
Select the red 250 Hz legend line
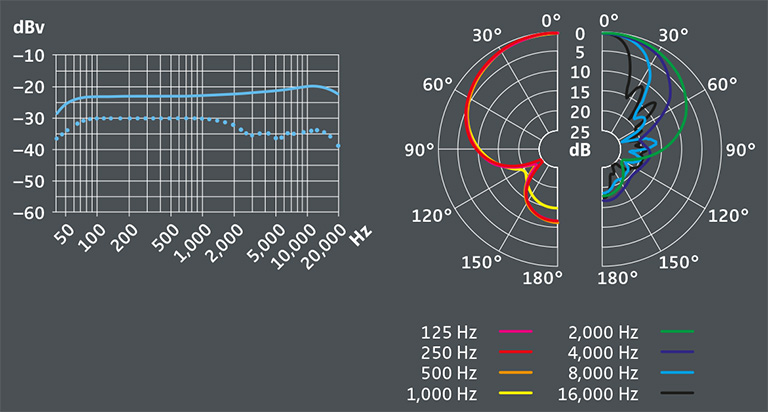[x=514, y=351]
